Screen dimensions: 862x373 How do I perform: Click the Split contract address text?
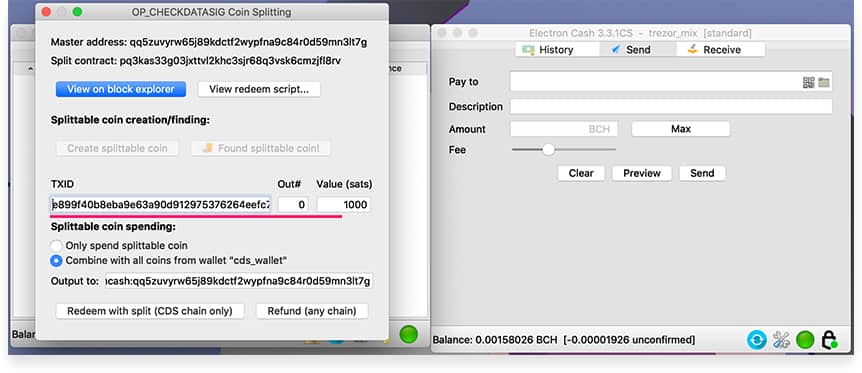[196, 61]
